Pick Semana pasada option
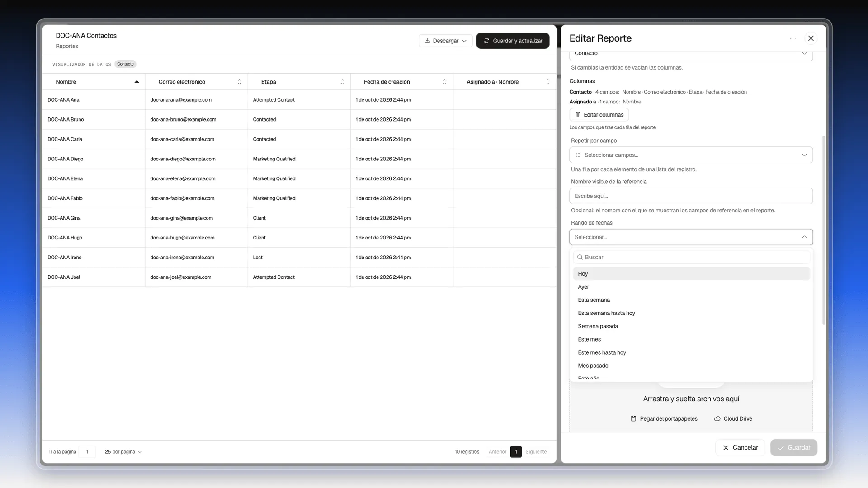 pos(691,326)
